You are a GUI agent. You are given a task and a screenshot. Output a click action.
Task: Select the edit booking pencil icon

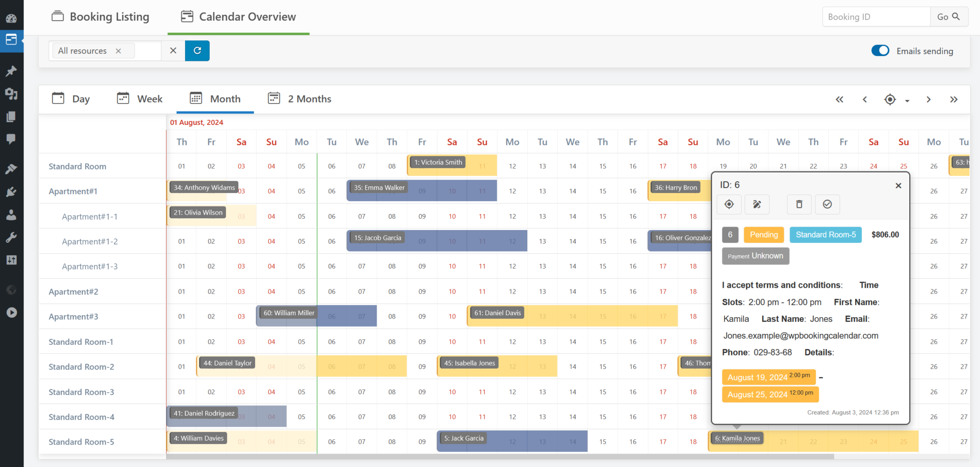[x=757, y=205]
